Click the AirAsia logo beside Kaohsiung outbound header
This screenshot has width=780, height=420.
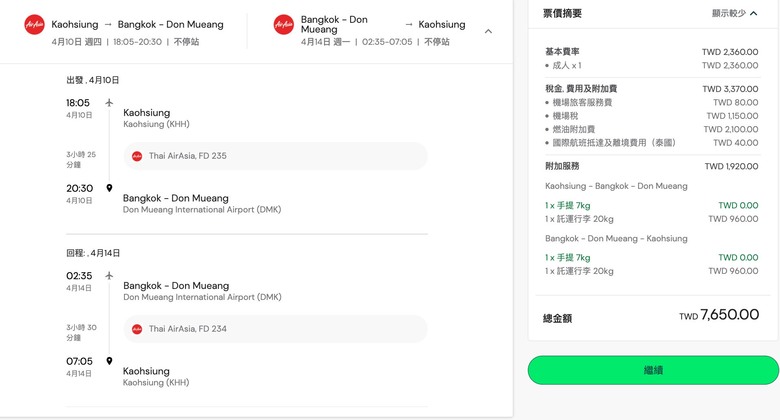pos(34,24)
